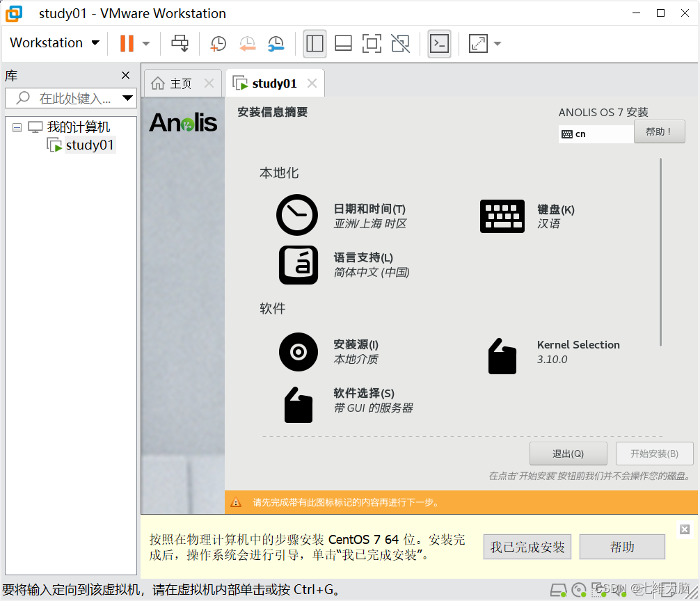The image size is (700, 601).
Task: Open 安装源 settings via disc icon
Action: point(299,352)
